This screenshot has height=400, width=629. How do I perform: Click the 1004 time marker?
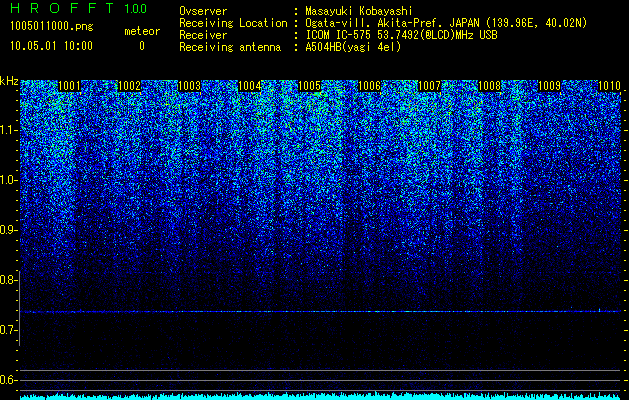point(250,86)
